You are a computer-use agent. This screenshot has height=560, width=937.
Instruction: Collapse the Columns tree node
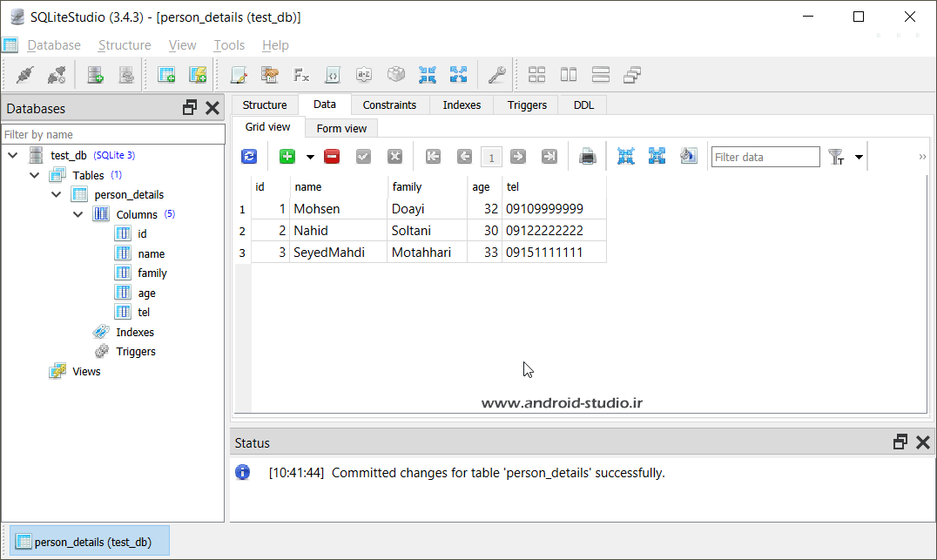(78, 214)
